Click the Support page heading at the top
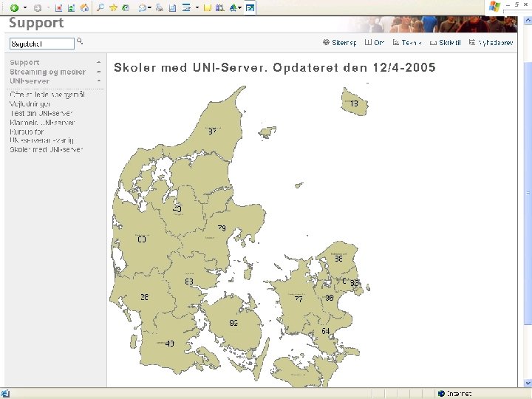 click(x=36, y=23)
